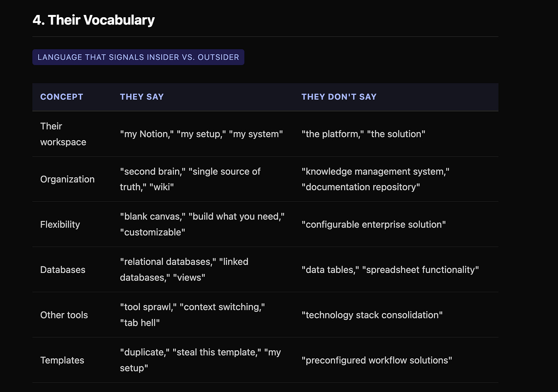Click the Templates row label

click(62, 360)
